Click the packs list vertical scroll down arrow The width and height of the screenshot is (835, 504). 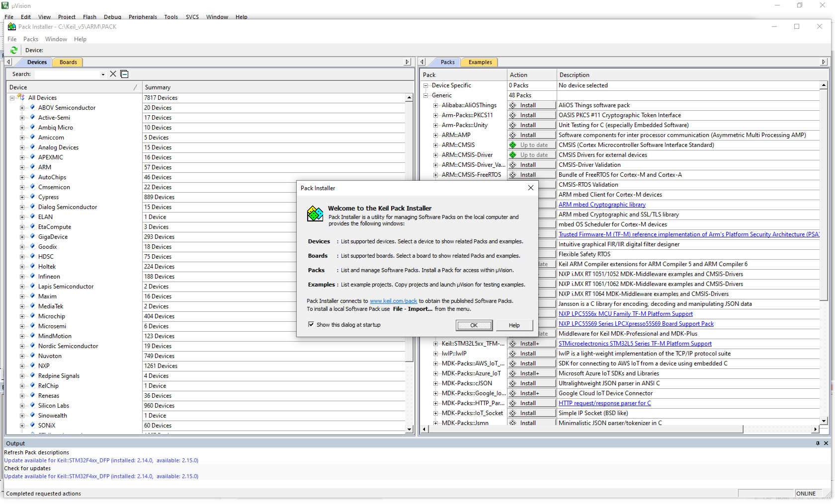pos(824,421)
